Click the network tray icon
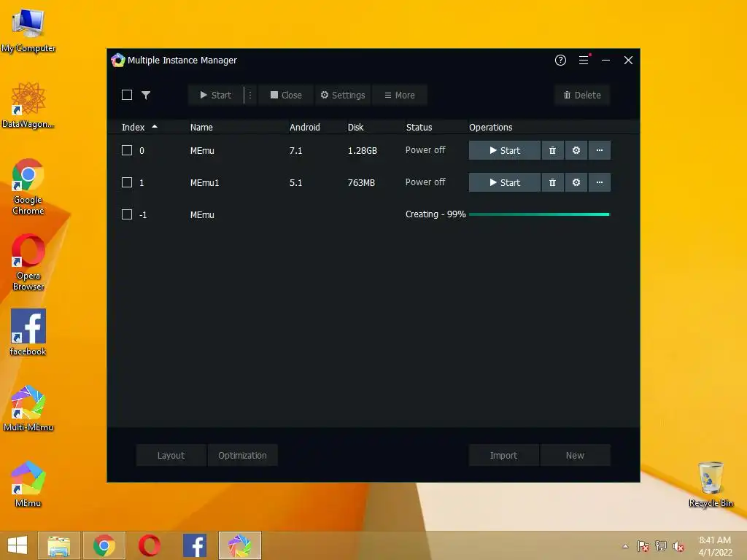Viewport: 747px width, 560px height. 661,546
